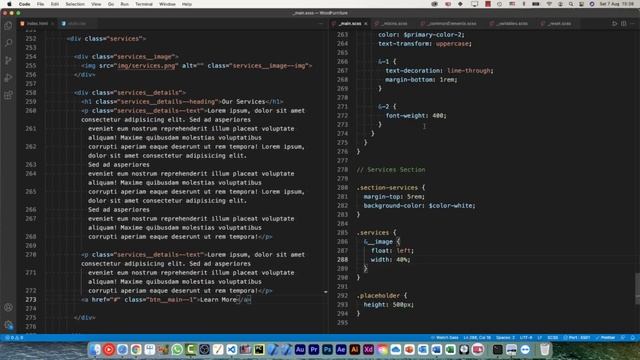Image resolution: width=640 pixels, height=360 pixels.
Task: Click the Apple menu icon
Action: click(x=9, y=4)
